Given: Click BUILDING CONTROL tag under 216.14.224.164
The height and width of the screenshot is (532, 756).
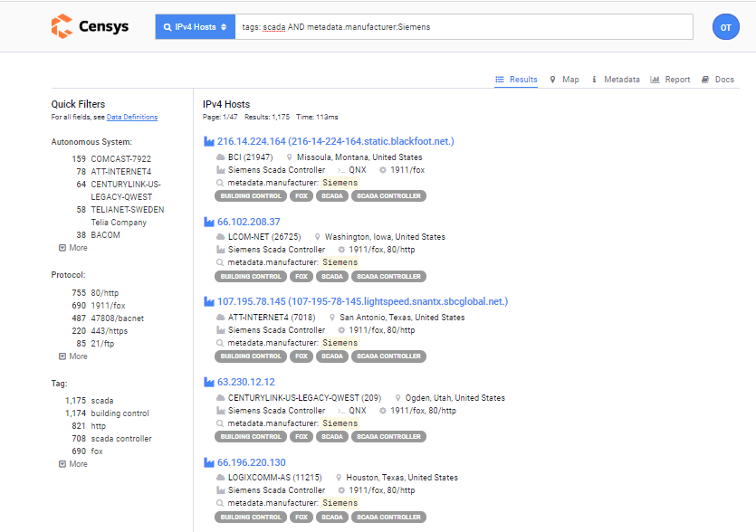Looking at the screenshot, I should 251,196.
